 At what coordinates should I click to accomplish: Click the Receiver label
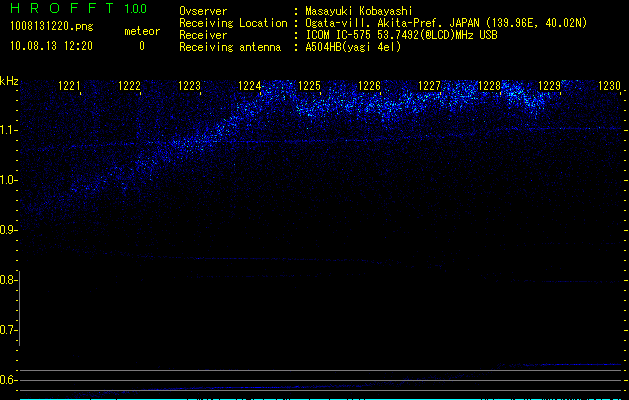pyautogui.click(x=203, y=35)
